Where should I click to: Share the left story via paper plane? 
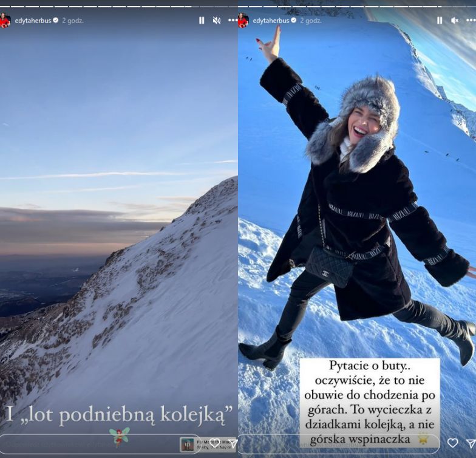tap(233, 443)
